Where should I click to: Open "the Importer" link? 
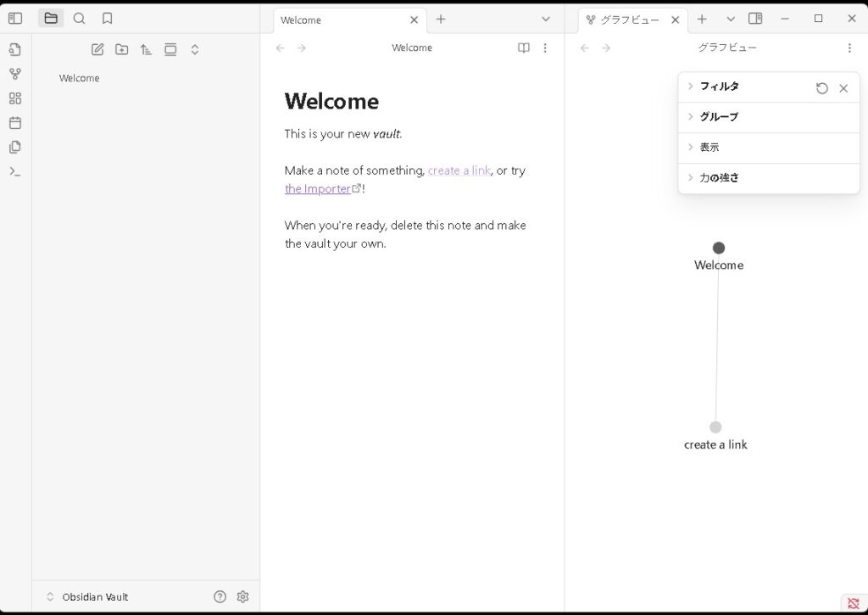click(x=318, y=189)
